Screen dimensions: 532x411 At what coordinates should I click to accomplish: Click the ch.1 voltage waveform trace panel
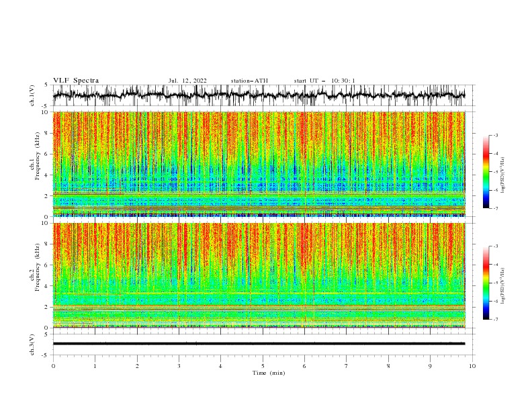[x=263, y=95]
